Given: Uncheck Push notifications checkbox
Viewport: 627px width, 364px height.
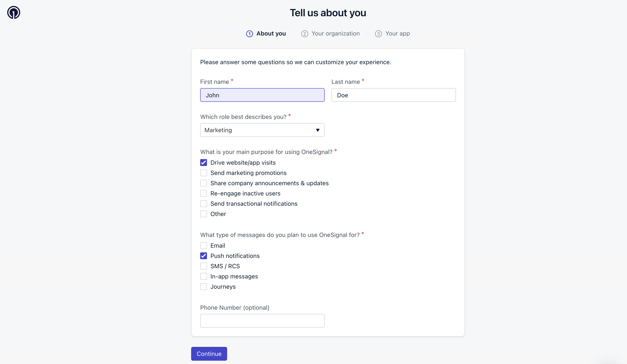Looking at the screenshot, I should [204, 256].
